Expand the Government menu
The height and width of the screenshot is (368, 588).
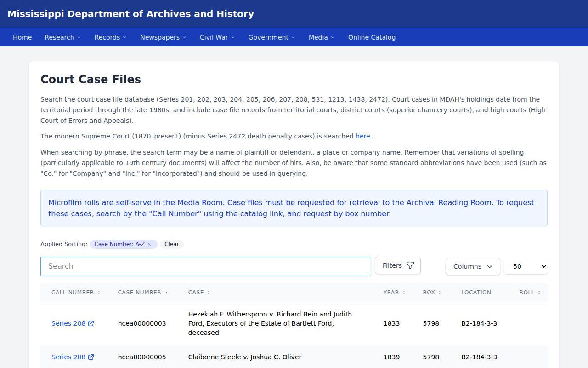[271, 37]
